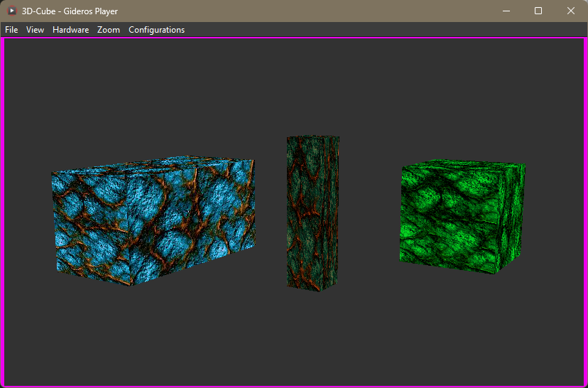Click the magenta border on the left edge

(x=2, y=213)
